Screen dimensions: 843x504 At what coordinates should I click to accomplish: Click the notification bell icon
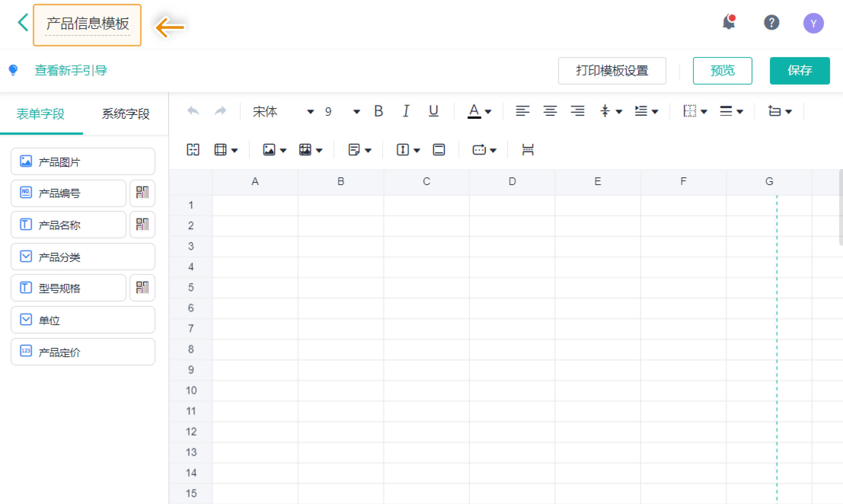(729, 23)
